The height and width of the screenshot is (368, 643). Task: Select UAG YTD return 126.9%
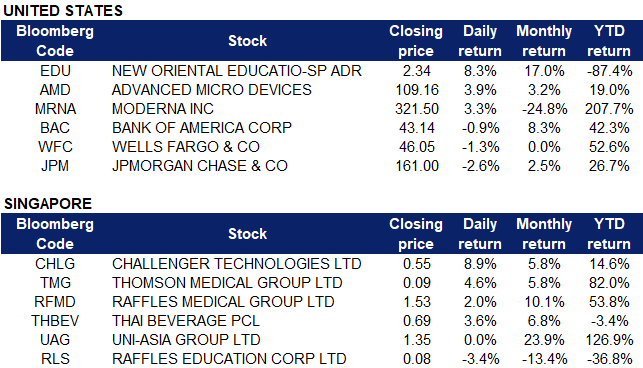pos(609,340)
